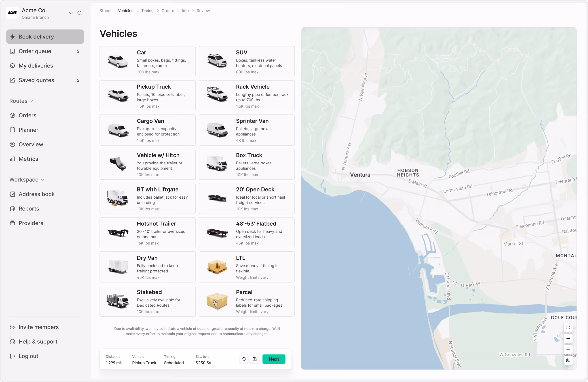Select the Sprinter Van vehicle option
This screenshot has height=382, width=588.
[246, 130]
